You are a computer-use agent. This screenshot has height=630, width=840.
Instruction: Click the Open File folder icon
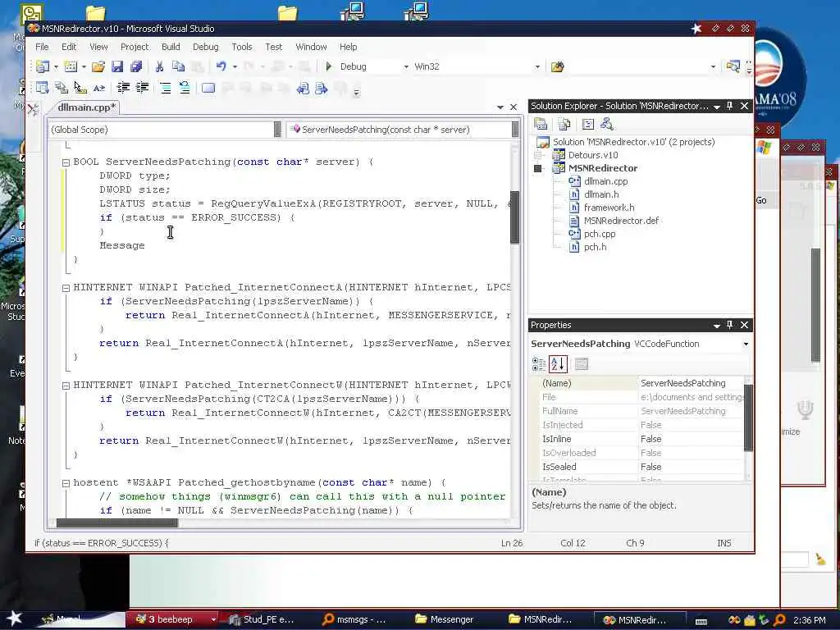98,66
